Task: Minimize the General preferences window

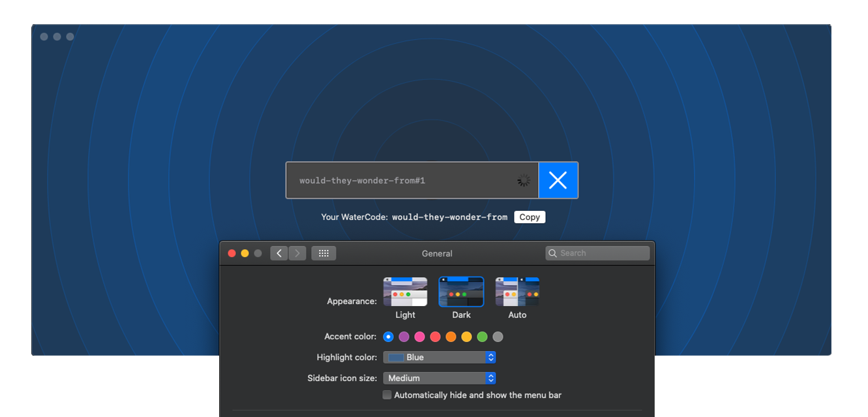Action: 245,253
